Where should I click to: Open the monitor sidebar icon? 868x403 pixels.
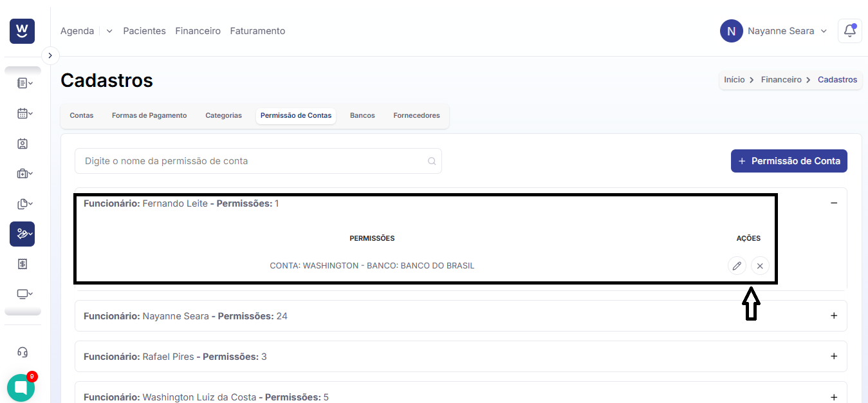coord(24,294)
